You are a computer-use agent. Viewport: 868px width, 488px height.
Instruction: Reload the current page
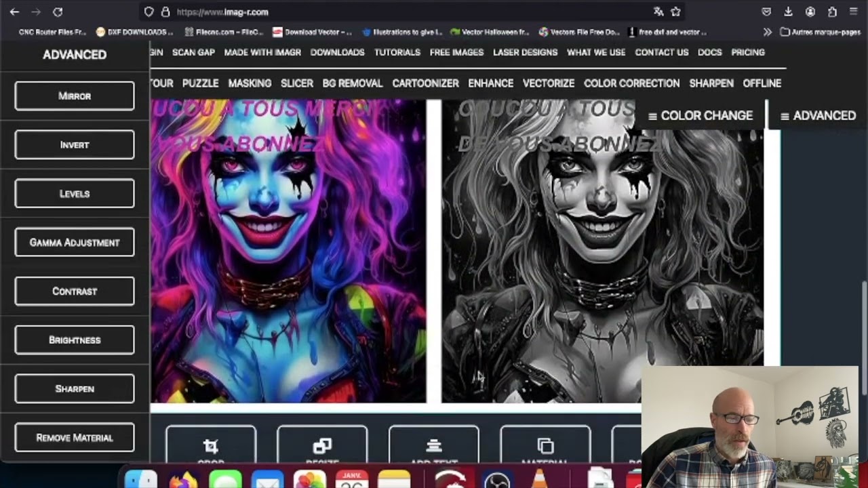pos(58,12)
